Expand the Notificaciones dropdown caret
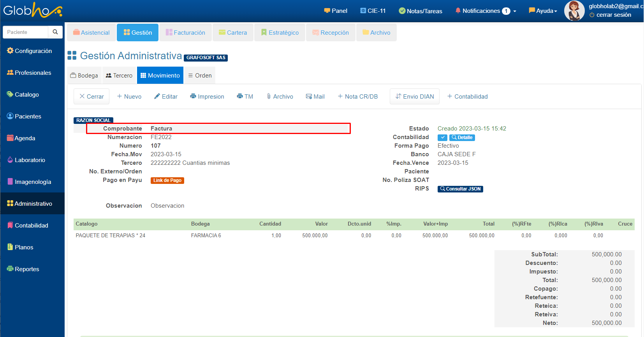The width and height of the screenshot is (644, 337). tap(515, 11)
